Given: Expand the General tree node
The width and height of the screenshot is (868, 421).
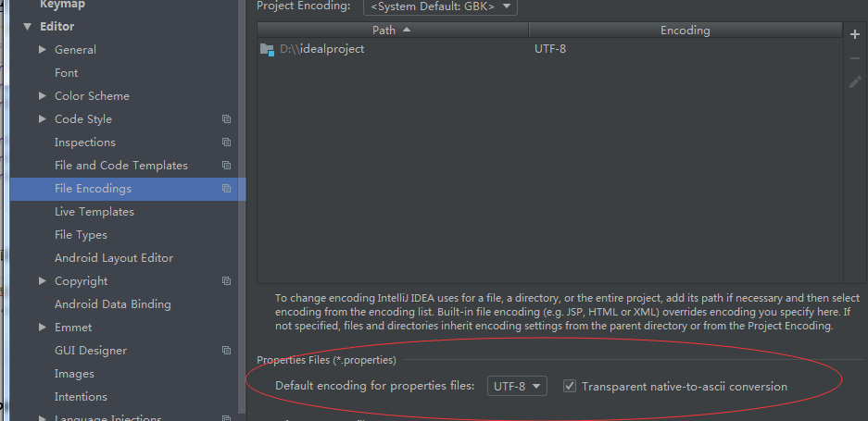Looking at the screenshot, I should coord(43,50).
